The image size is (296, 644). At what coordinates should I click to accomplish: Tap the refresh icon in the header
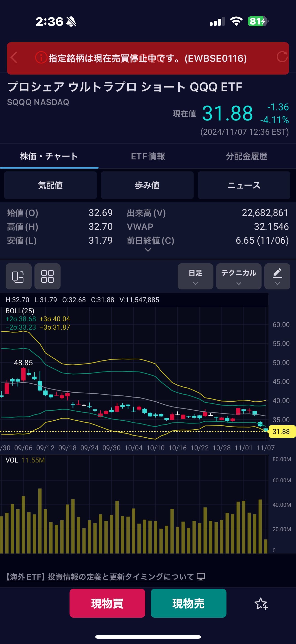(x=282, y=57)
